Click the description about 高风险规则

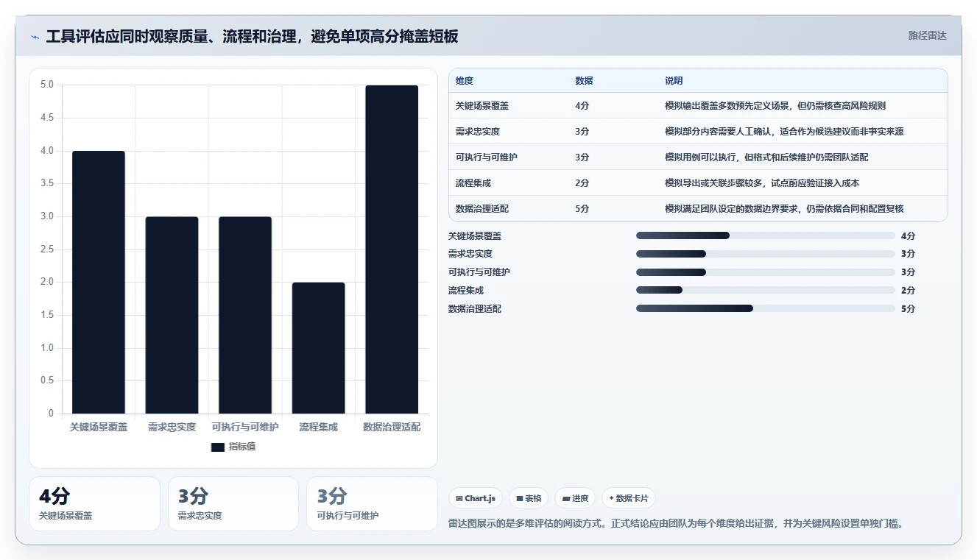pos(775,106)
